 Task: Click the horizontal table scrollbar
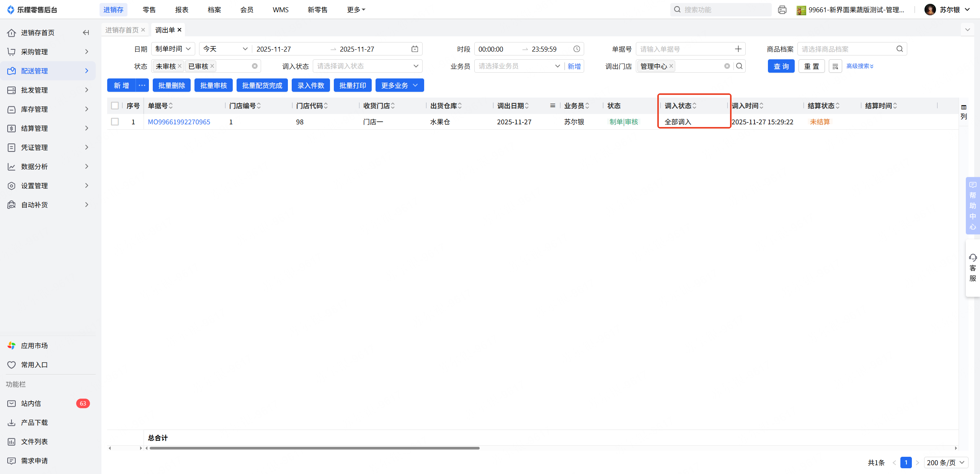coord(314,448)
